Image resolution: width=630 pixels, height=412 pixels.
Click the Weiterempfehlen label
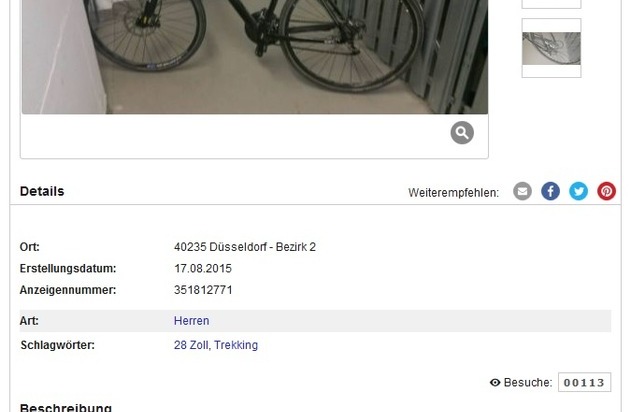(x=454, y=193)
